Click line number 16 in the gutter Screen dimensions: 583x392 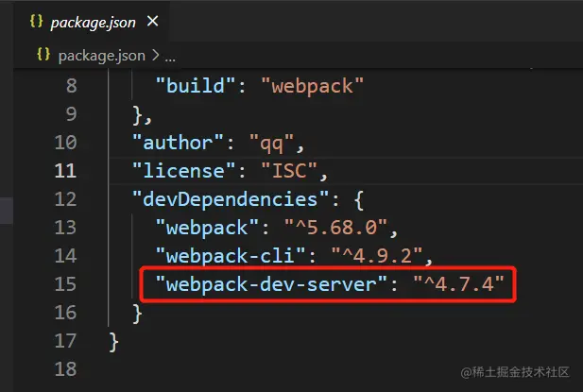pos(65,313)
